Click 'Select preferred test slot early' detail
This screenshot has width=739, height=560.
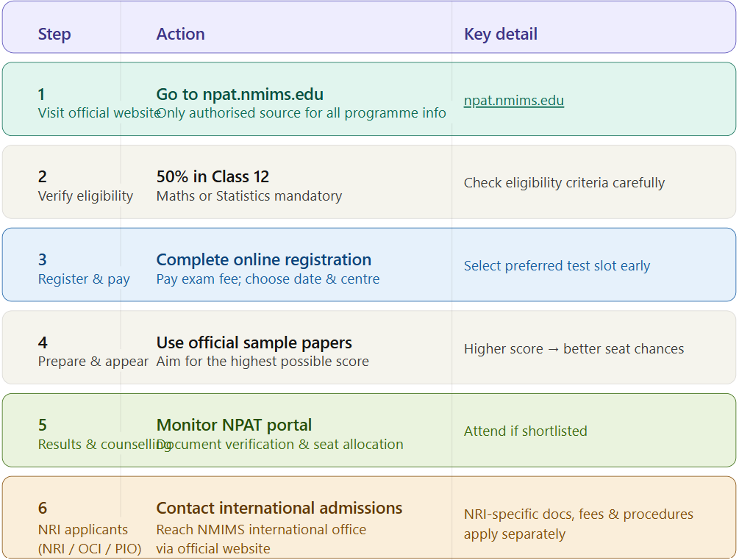(x=557, y=265)
